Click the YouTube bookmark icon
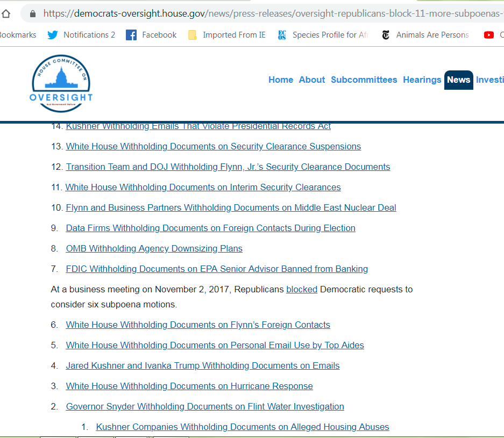The image size is (504, 438). click(488, 35)
